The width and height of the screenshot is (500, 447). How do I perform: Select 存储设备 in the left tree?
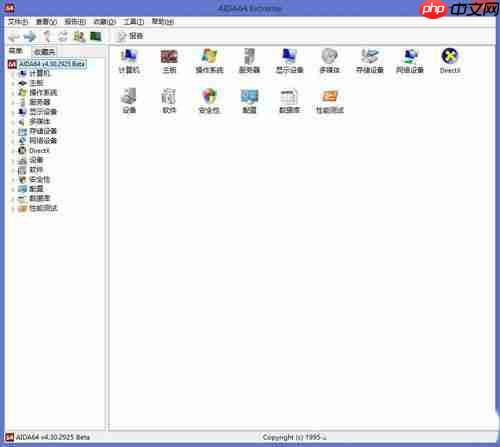[x=43, y=131]
